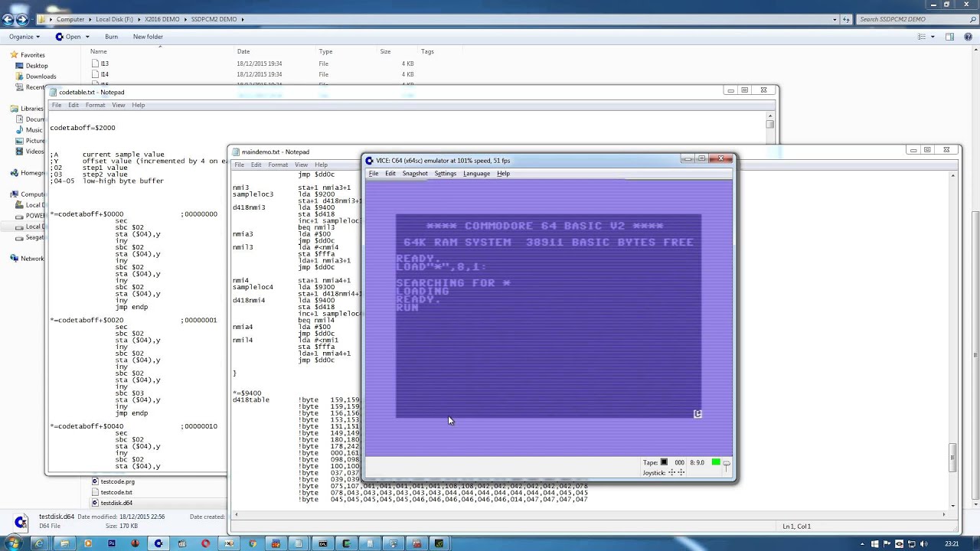980x551 pixels.
Task: Click the Favorites star in Explorer sidebar
Action: pyautogui.click(x=15, y=55)
